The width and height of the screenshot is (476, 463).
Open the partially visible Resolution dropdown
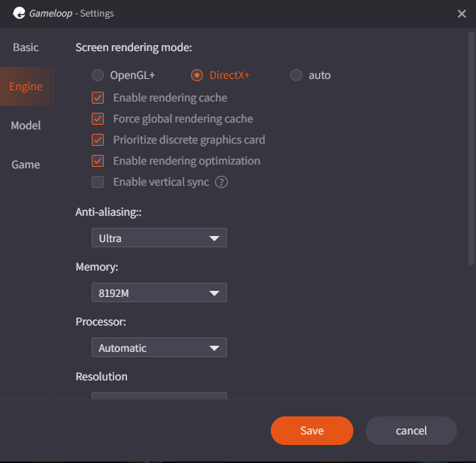coord(159,395)
